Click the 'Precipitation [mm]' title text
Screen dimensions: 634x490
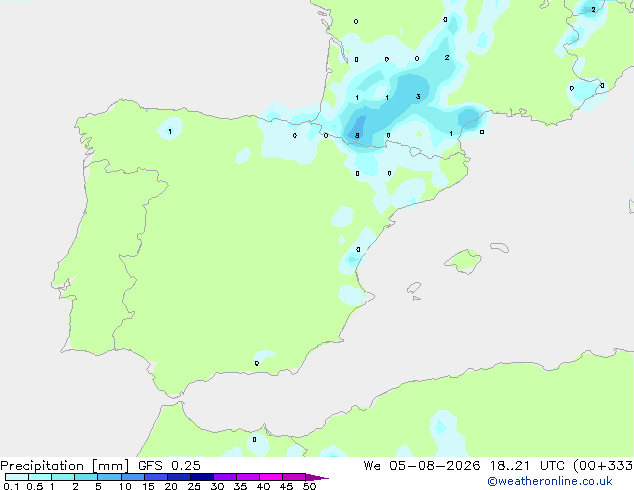65,466
